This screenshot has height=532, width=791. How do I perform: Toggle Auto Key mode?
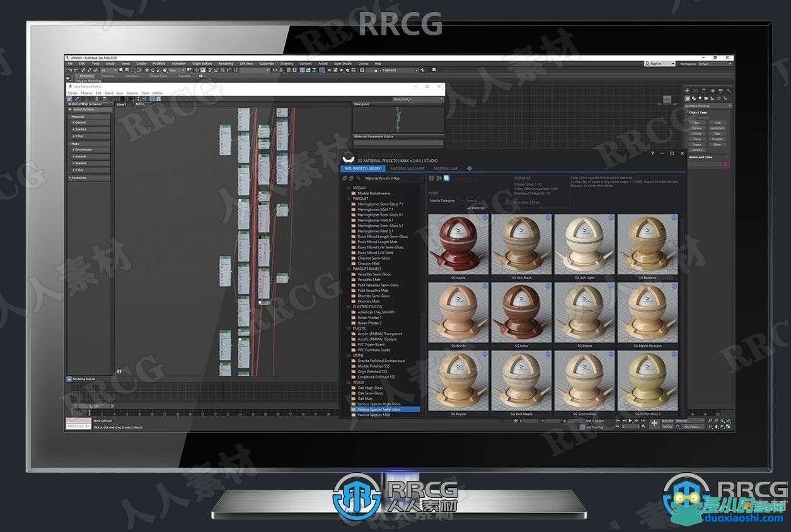667,420
